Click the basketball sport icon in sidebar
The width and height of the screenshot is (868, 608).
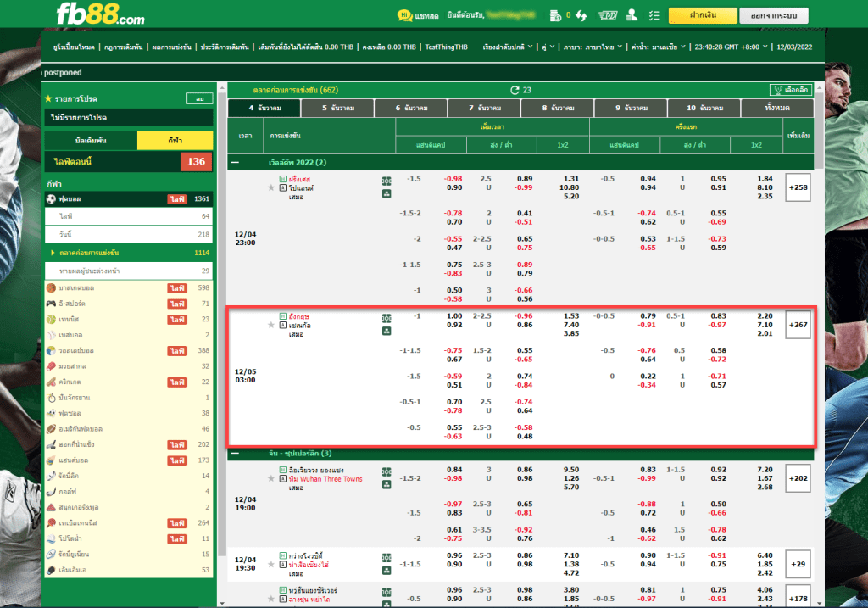point(52,288)
